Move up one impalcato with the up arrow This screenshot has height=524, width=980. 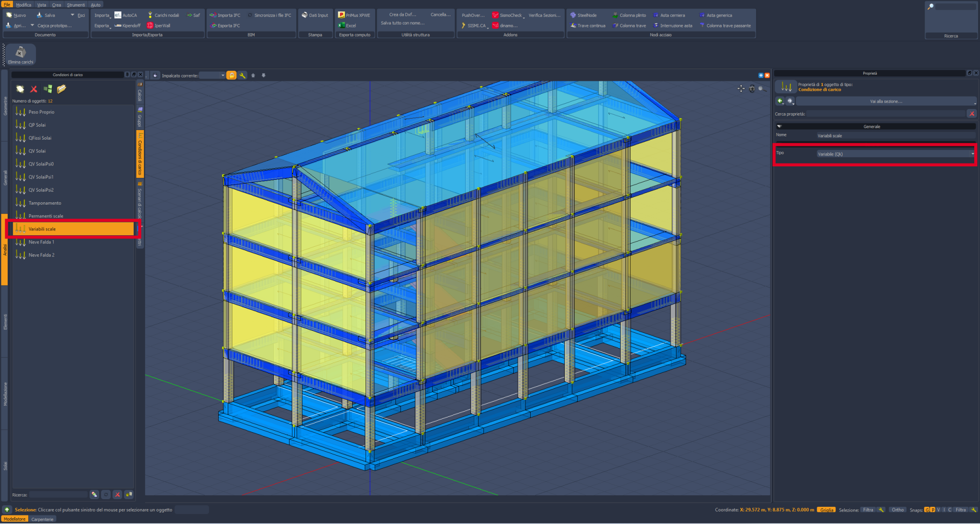(253, 76)
